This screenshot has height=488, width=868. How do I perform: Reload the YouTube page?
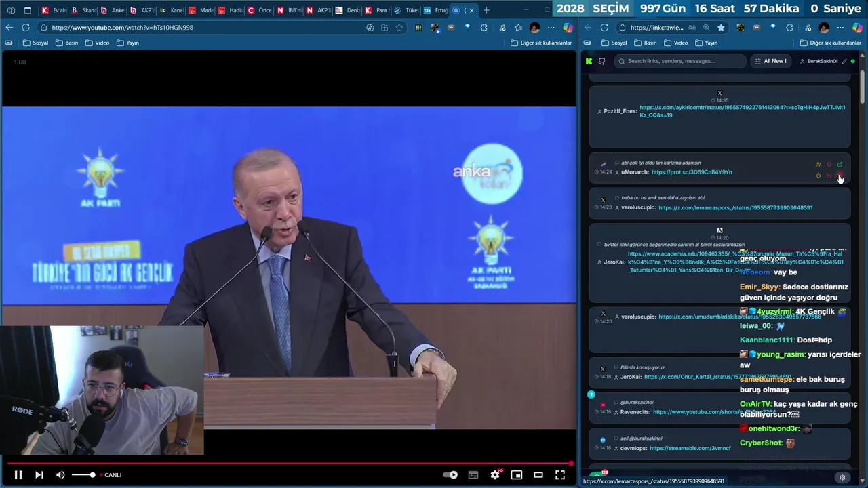click(26, 27)
